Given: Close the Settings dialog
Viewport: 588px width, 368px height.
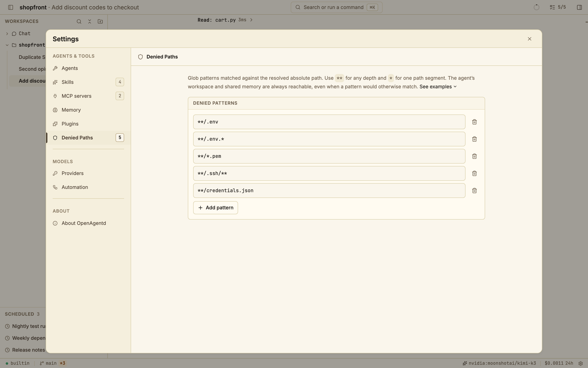Looking at the screenshot, I should click(x=530, y=39).
